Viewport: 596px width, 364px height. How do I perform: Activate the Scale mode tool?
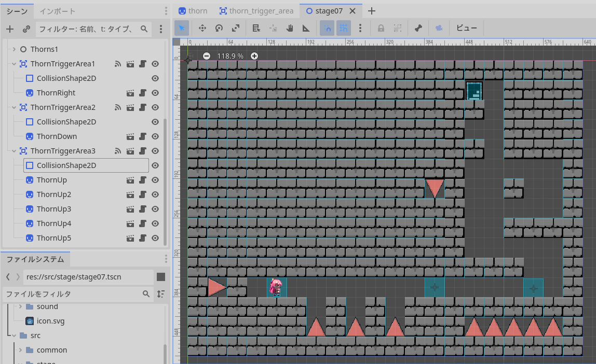click(236, 28)
